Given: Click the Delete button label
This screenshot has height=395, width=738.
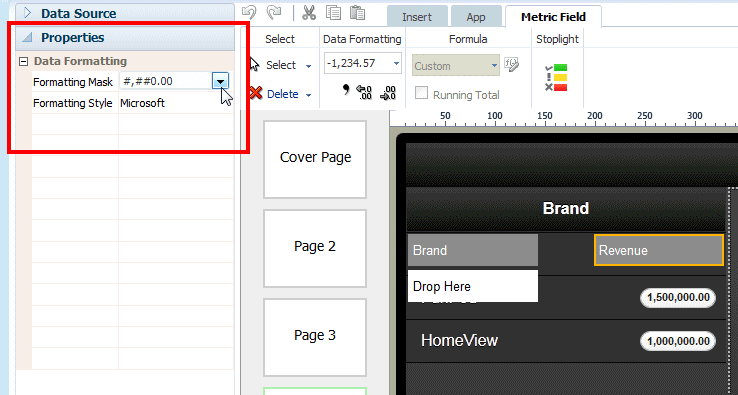Looking at the screenshot, I should [x=282, y=94].
